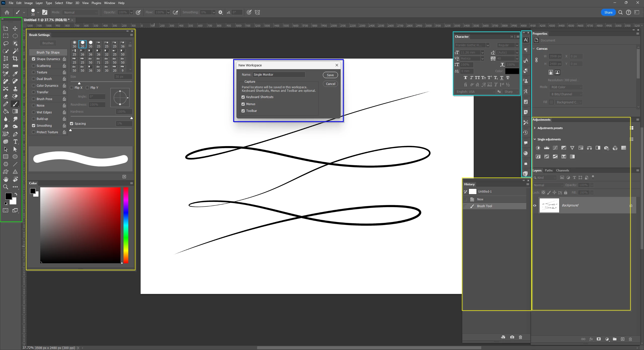The height and width of the screenshot is (350, 644).
Task: Click the Brightness/Contrast adjustment icon
Action: coord(538,148)
